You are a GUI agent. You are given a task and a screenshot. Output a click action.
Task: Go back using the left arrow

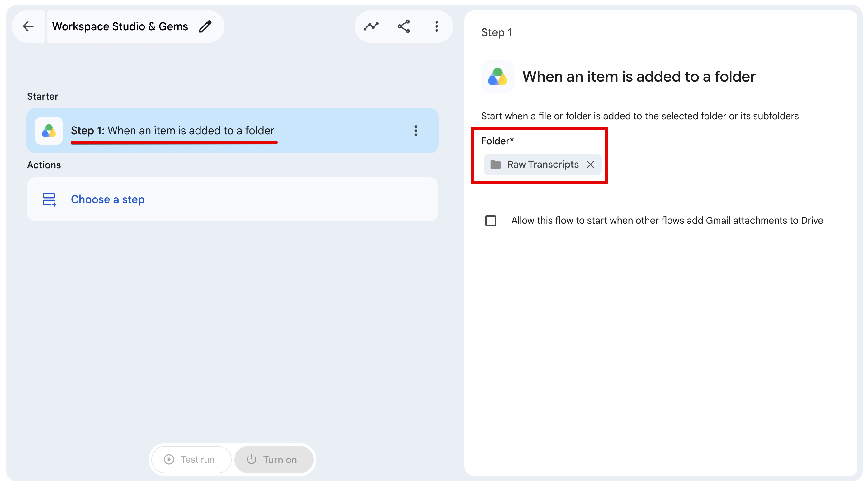28,26
